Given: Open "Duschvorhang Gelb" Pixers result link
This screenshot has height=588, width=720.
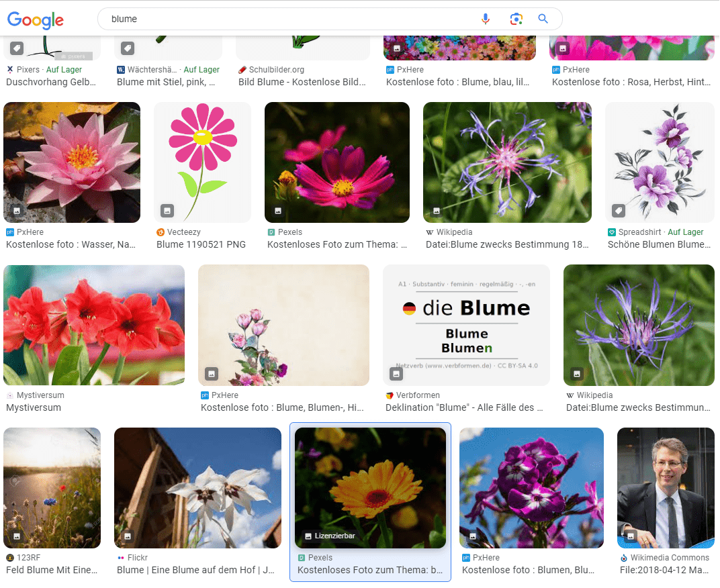Looking at the screenshot, I should point(51,82).
